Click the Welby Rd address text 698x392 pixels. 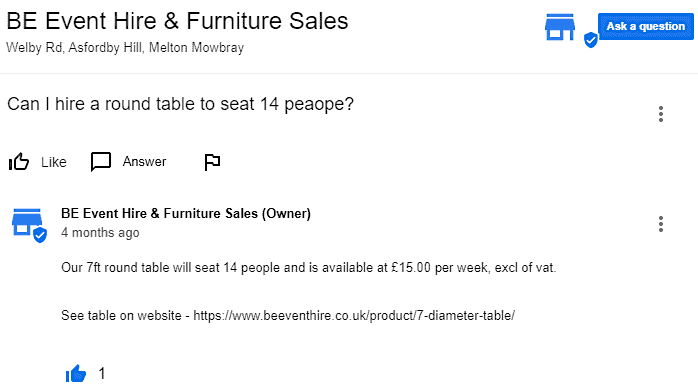pyautogui.click(x=125, y=48)
